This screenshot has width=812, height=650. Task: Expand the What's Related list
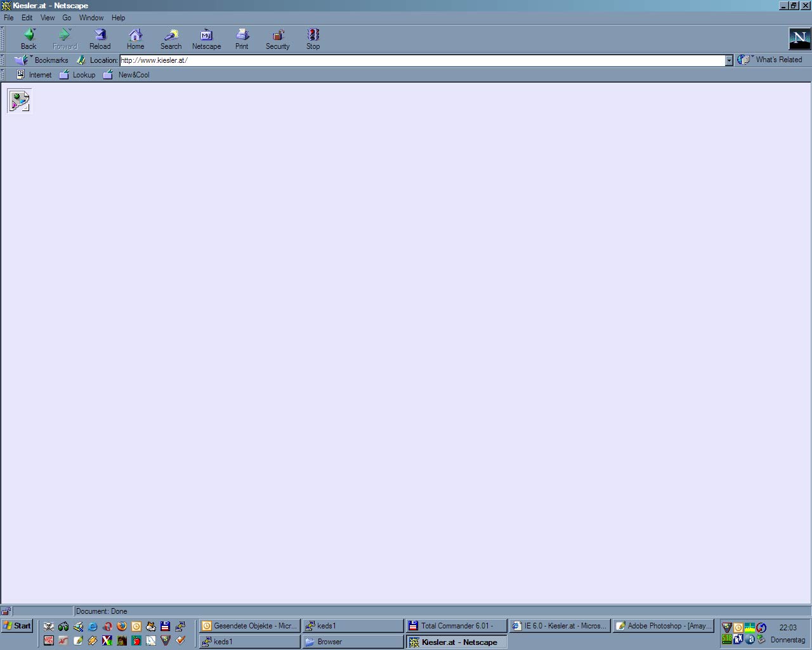click(x=769, y=60)
